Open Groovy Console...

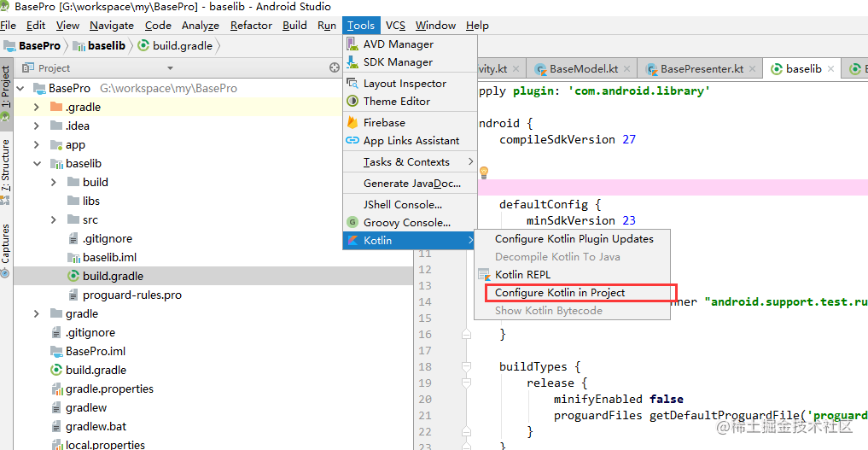pyautogui.click(x=410, y=223)
